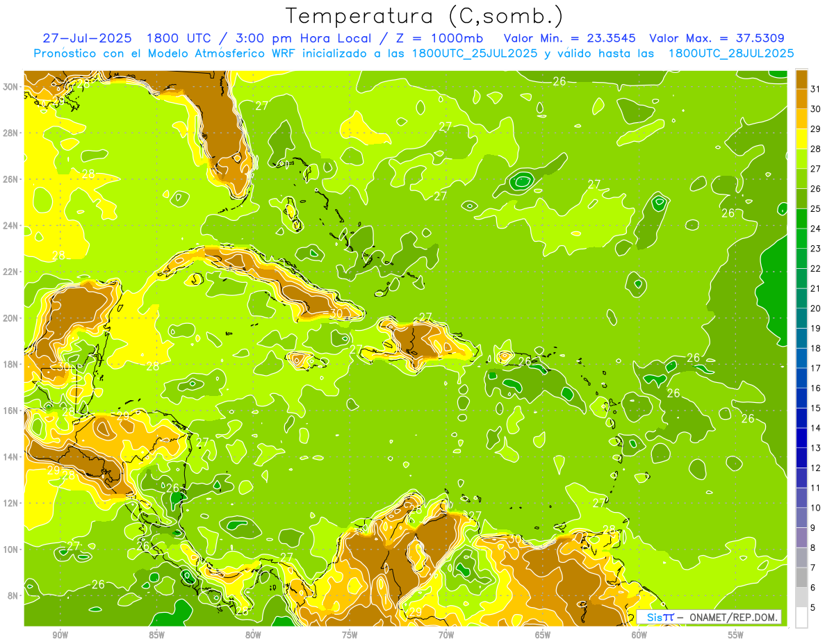
Task: Click the '10N' latitude axis label
Action: pos(10,549)
